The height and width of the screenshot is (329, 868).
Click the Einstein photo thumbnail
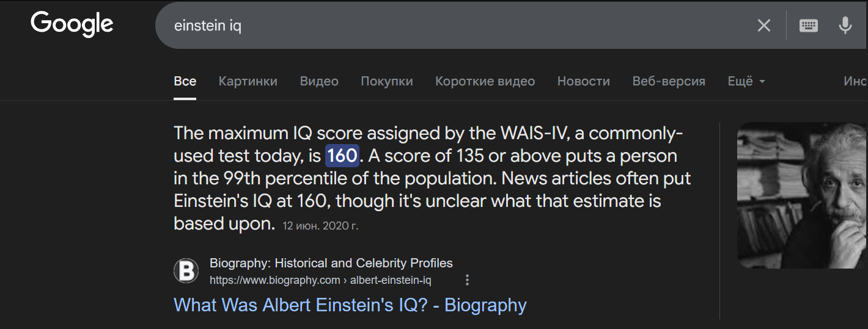tap(803, 195)
